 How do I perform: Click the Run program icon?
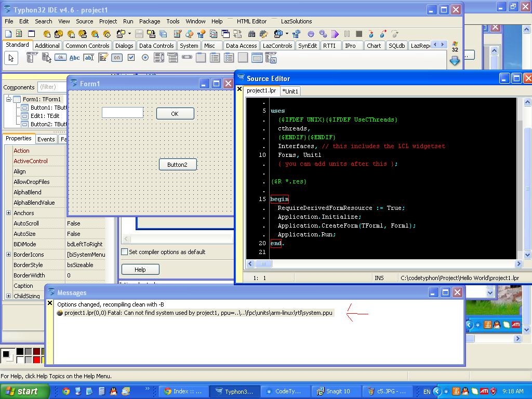point(335,34)
